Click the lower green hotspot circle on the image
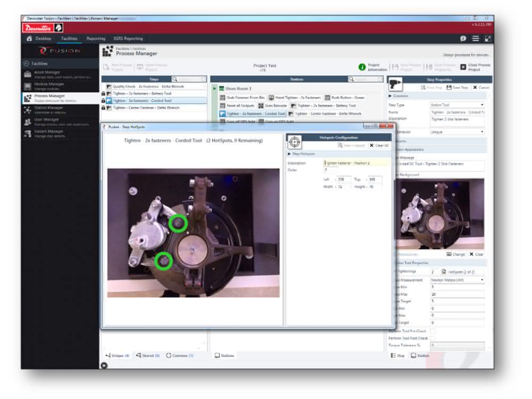The height and width of the screenshot is (399, 532). (163, 262)
